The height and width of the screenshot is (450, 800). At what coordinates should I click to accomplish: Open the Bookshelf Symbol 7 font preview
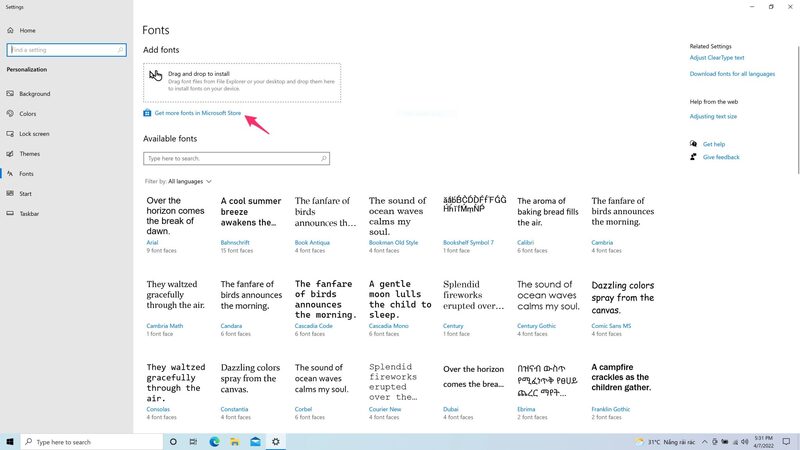(x=473, y=224)
